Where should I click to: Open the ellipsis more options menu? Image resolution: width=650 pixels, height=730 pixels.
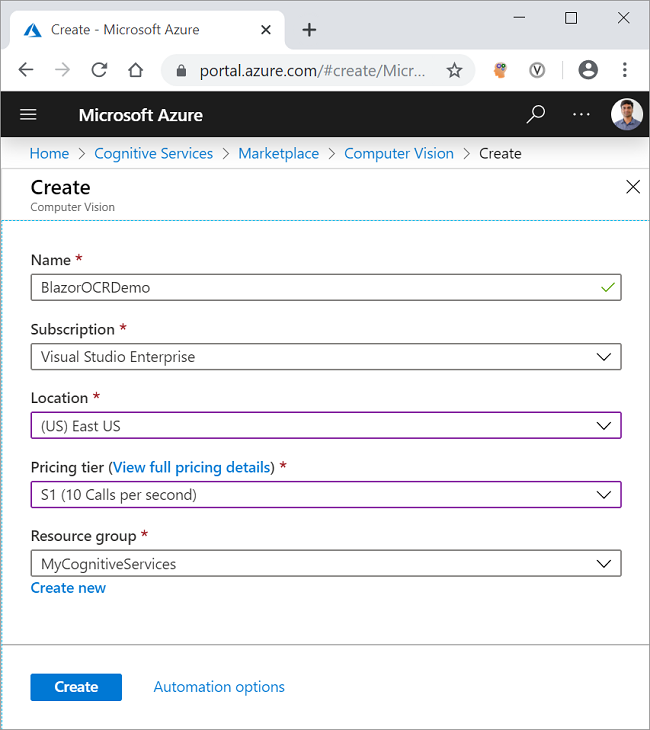(581, 114)
